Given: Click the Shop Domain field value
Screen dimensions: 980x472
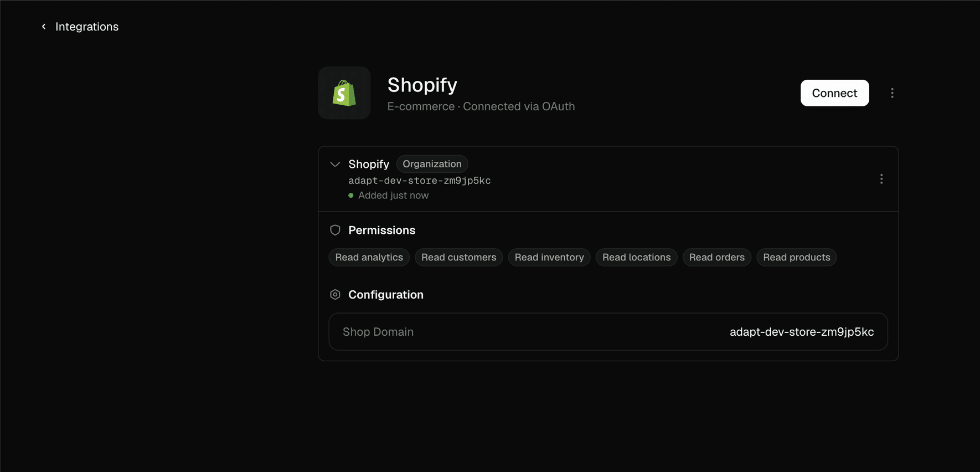Looking at the screenshot, I should tap(801, 332).
